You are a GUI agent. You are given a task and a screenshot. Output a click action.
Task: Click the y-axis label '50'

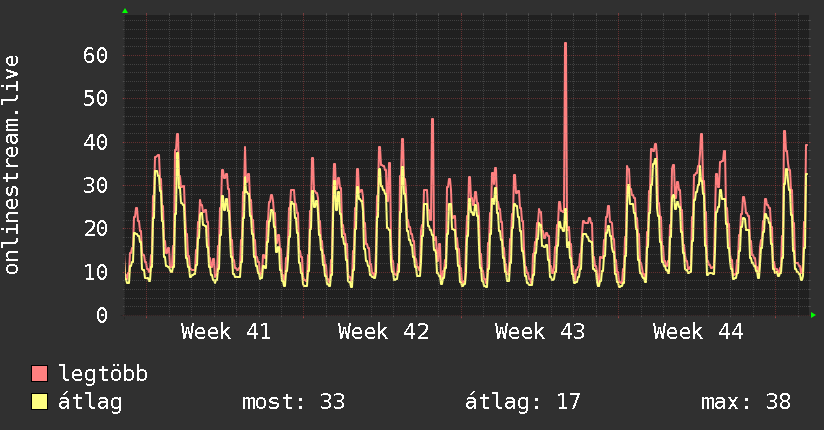tap(95, 98)
